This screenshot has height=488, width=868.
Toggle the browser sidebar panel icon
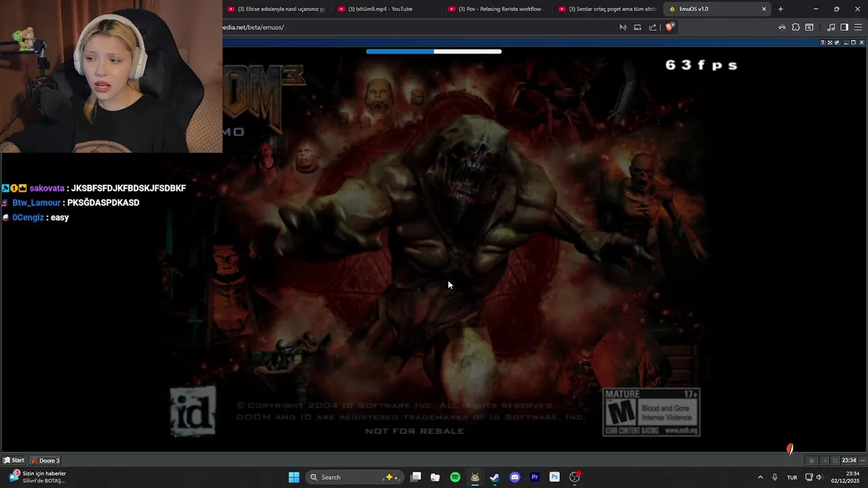click(x=844, y=27)
